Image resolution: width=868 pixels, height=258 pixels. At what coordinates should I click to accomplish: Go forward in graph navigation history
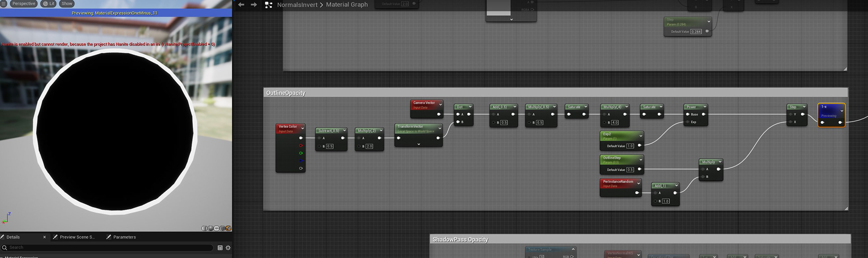(x=254, y=5)
